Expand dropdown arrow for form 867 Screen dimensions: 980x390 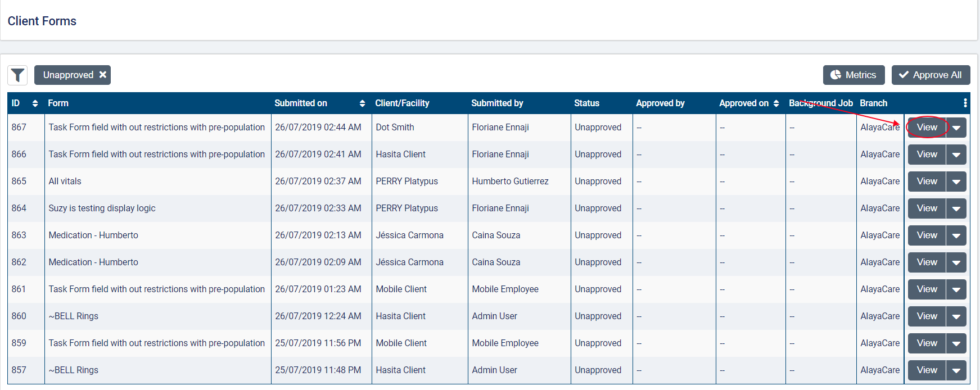(956, 128)
